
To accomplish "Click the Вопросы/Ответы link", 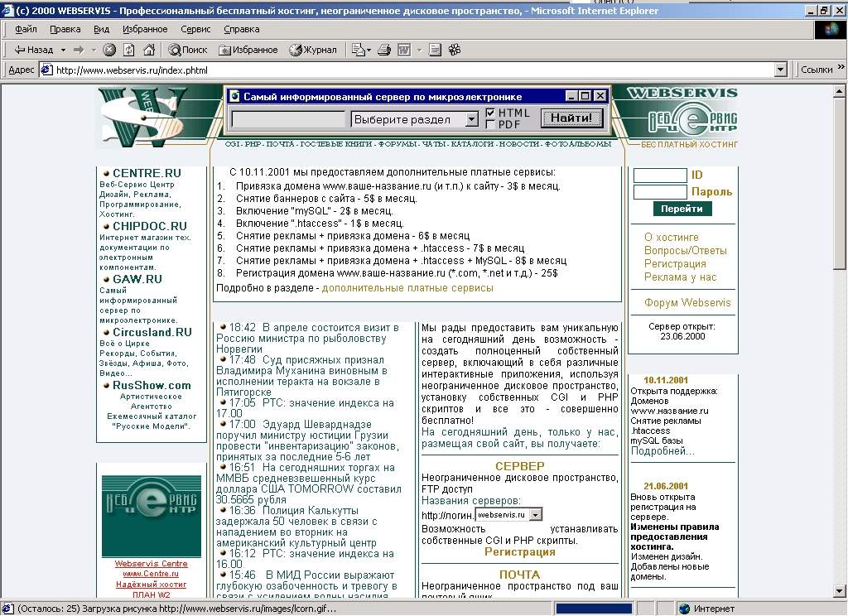I will (x=685, y=250).
